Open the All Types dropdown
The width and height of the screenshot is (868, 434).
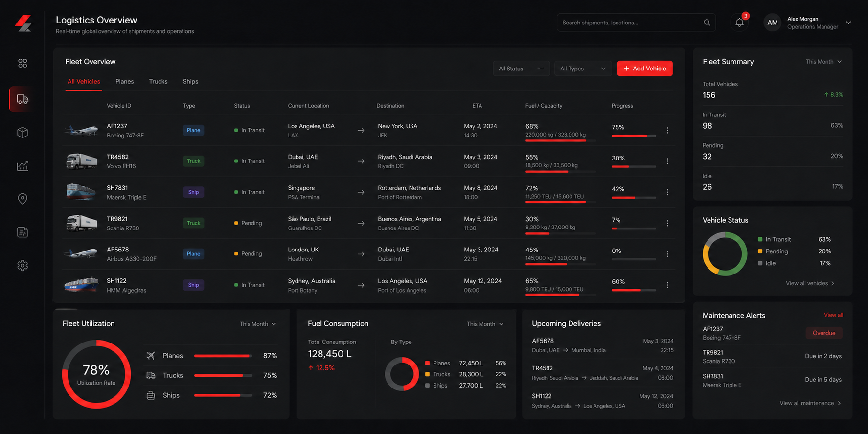583,69
